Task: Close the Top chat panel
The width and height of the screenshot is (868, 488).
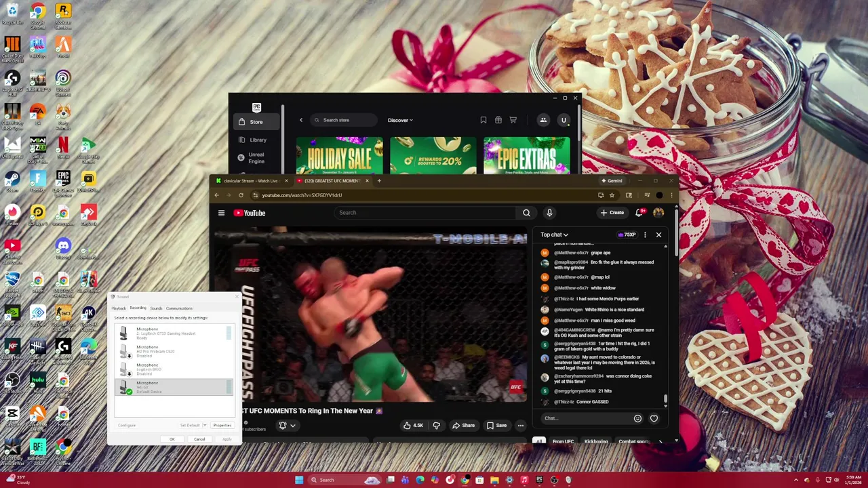Action: [x=658, y=235]
